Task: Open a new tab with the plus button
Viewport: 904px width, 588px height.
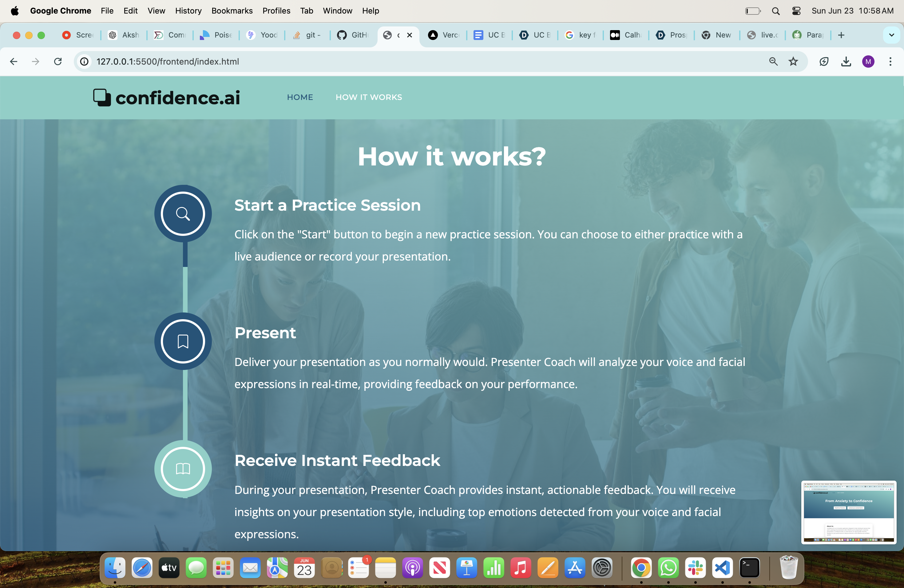Action: coord(841,35)
